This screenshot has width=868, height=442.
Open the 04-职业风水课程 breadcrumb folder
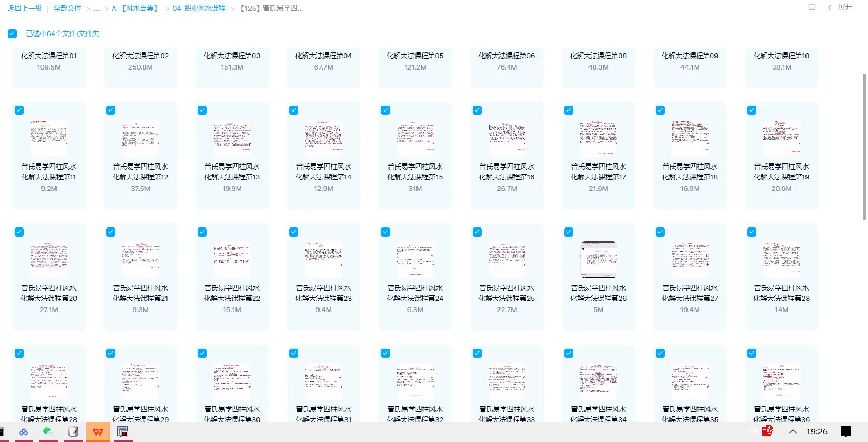tap(199, 8)
